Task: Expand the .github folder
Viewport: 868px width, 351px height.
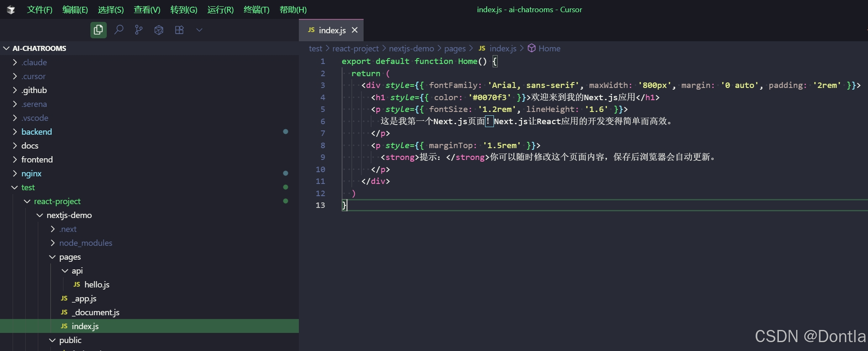Action: point(149,90)
